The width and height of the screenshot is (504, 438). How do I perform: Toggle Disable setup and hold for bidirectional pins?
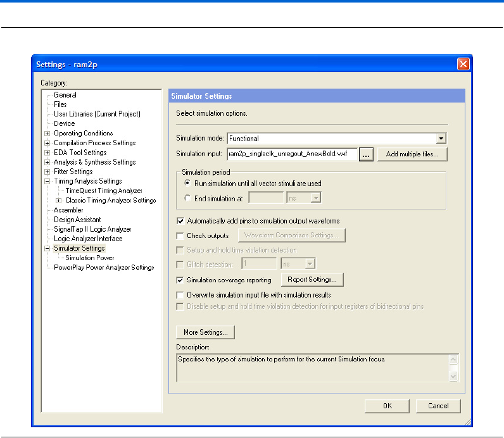click(x=180, y=306)
